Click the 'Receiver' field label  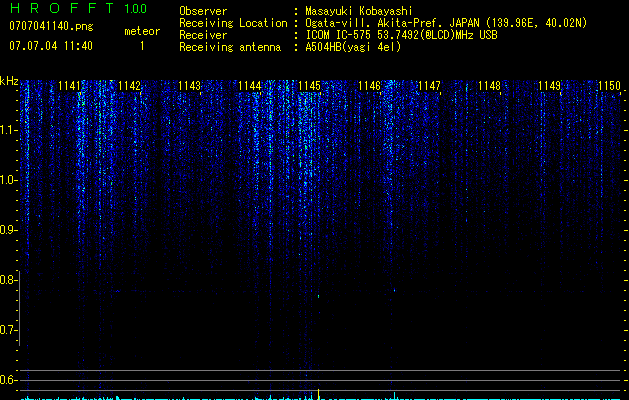(203, 35)
